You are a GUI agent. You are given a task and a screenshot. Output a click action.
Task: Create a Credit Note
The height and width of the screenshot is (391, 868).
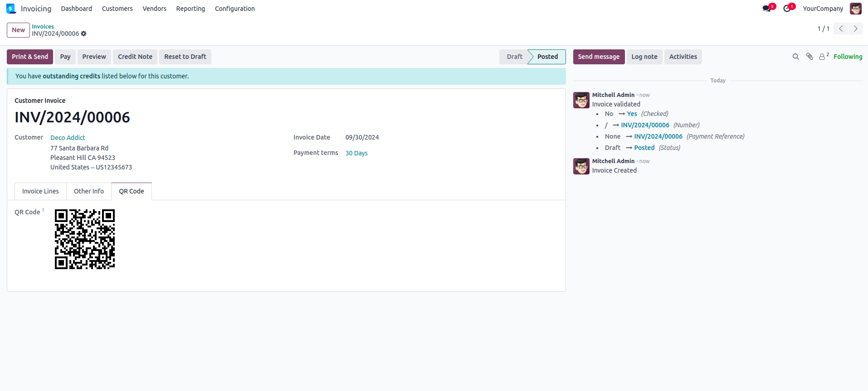[135, 57]
